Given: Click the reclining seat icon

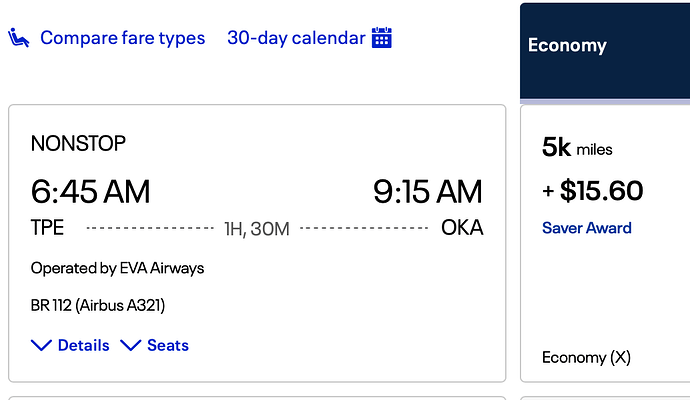Looking at the screenshot, I should pyautogui.click(x=18, y=38).
